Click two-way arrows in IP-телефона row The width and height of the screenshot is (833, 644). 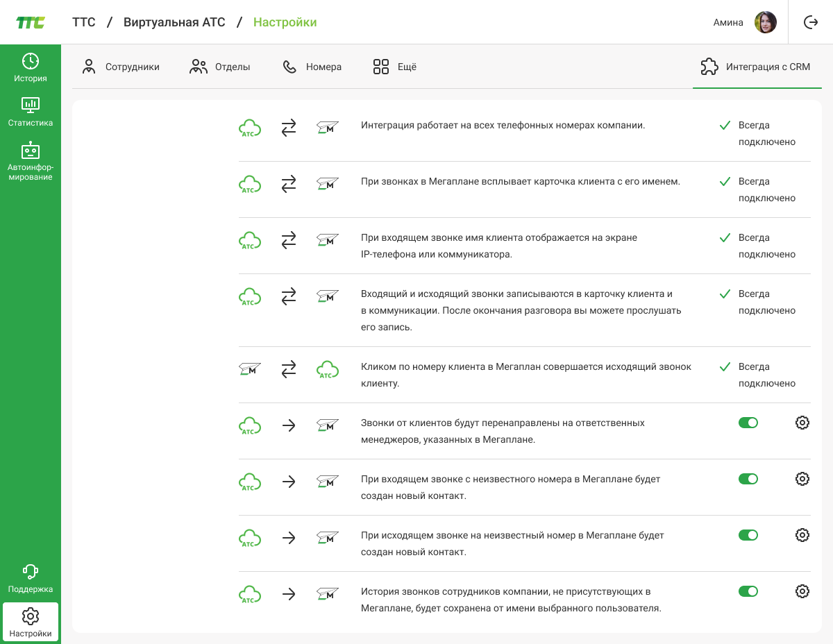pyautogui.click(x=289, y=240)
